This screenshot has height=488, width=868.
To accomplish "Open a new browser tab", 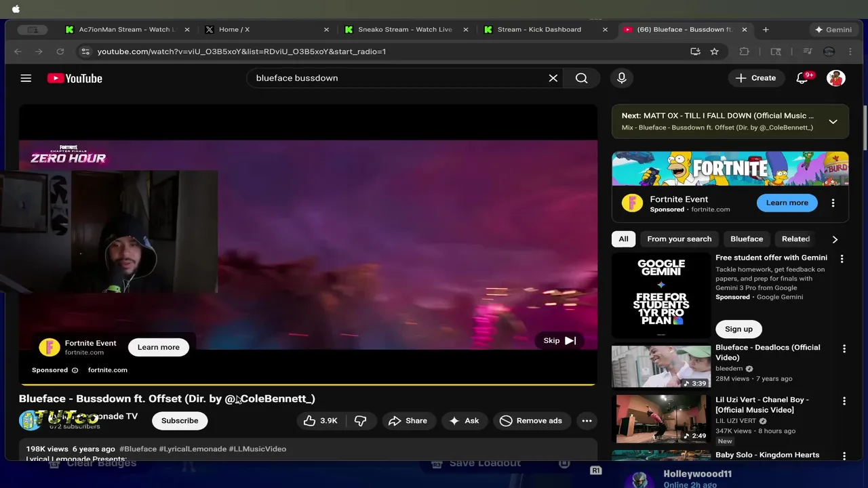I will (766, 30).
